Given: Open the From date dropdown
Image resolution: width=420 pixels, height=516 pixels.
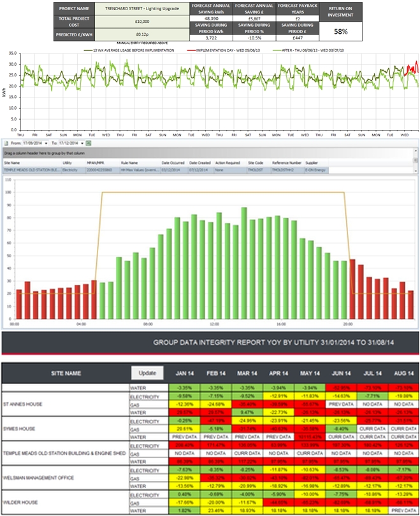Looking at the screenshot, I should point(47,143).
